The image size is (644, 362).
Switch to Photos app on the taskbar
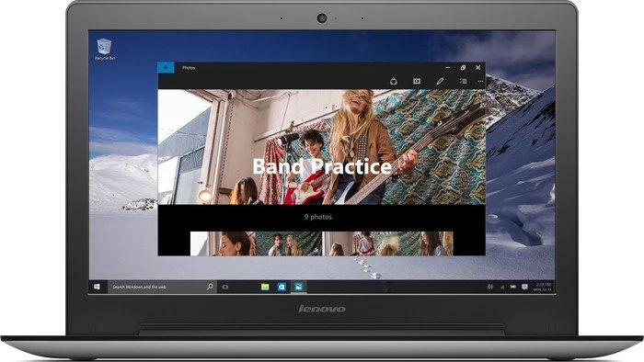coord(299,287)
